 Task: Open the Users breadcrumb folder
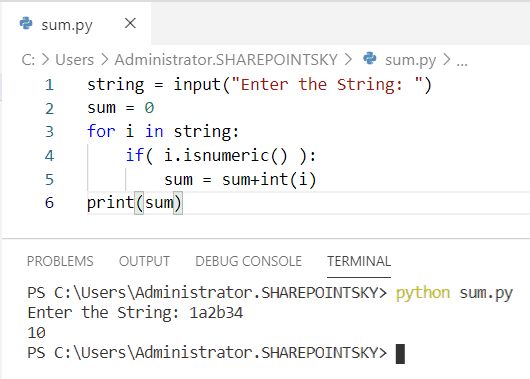(x=74, y=60)
